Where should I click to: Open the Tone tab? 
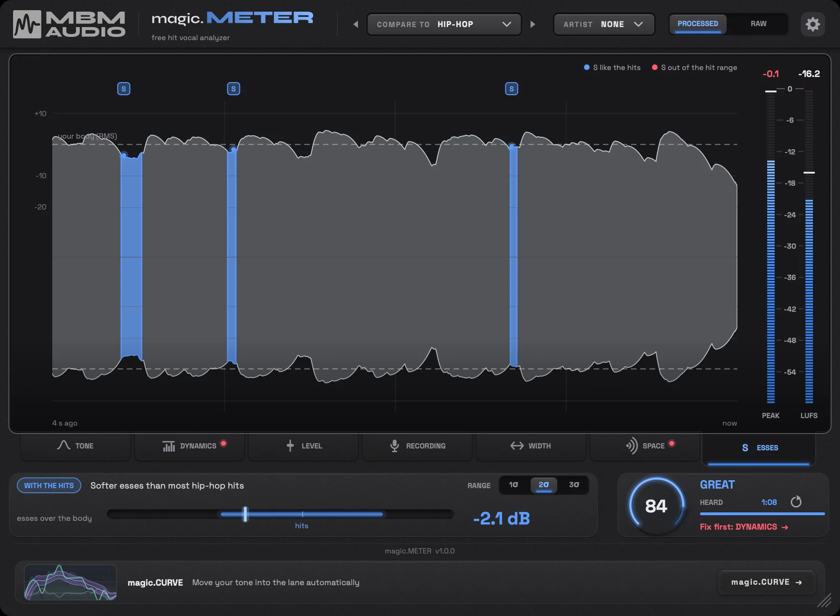click(76, 446)
